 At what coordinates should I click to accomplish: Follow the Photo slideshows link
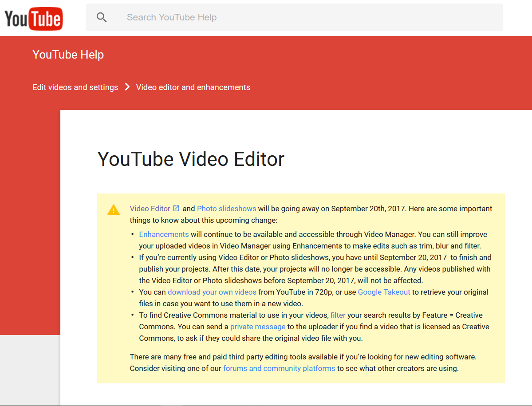pos(226,209)
